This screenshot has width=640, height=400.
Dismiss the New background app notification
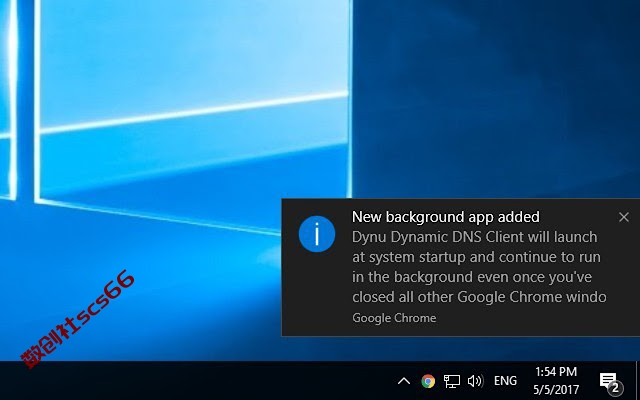(x=624, y=217)
